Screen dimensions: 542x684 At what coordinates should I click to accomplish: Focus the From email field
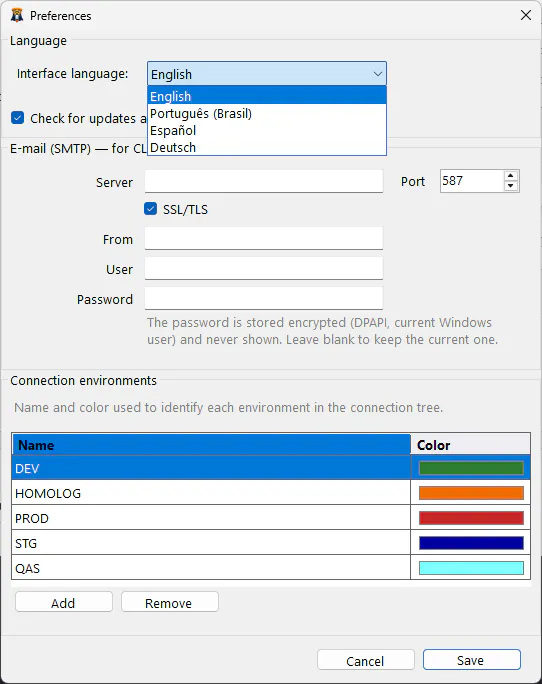(x=264, y=239)
